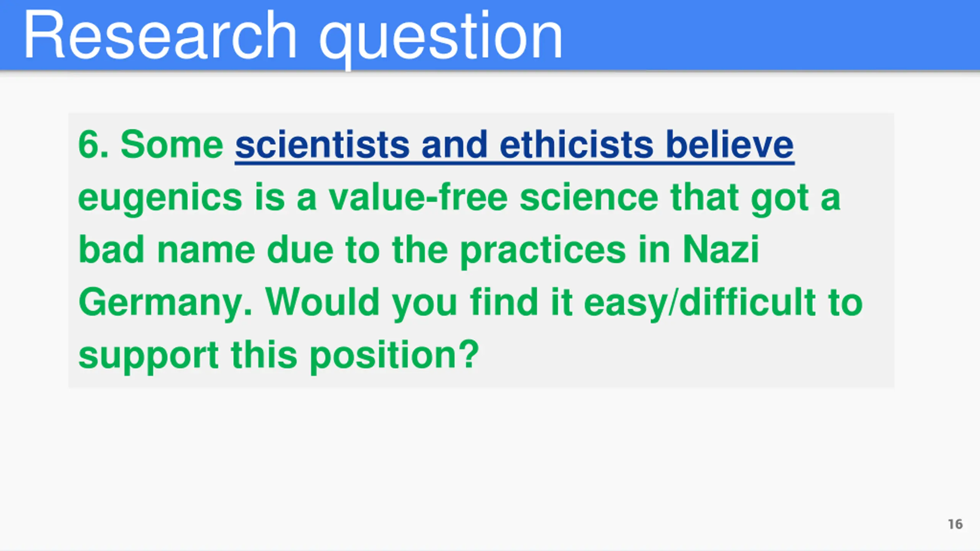Click the word 'Would' in the question

click(322, 302)
